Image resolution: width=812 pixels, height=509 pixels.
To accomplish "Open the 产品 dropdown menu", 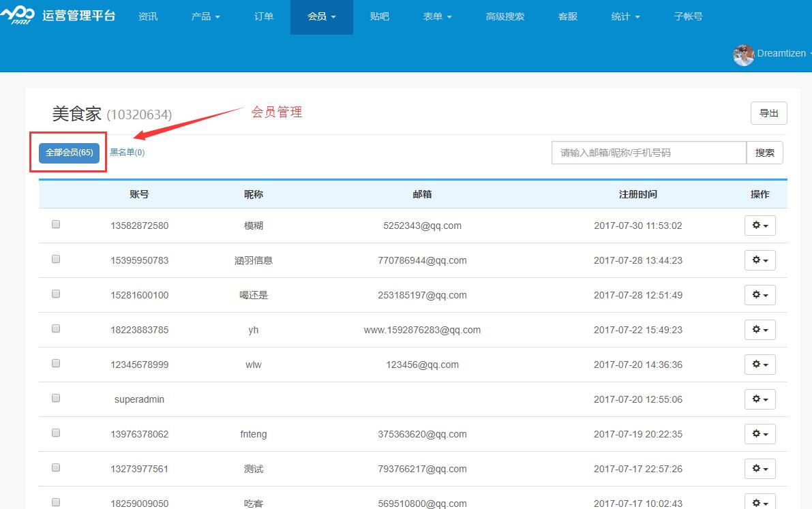I will (x=206, y=16).
